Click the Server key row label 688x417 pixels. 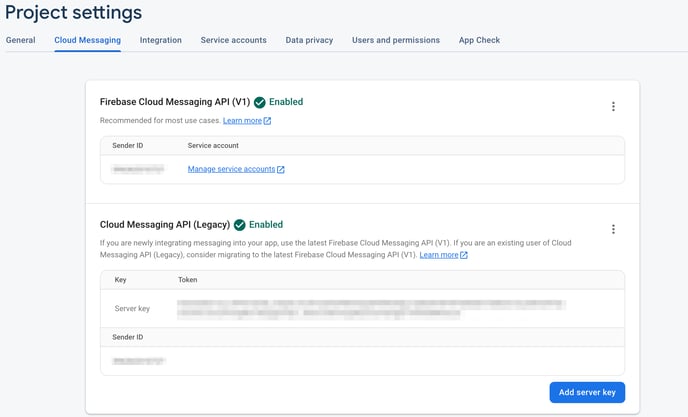coord(132,309)
